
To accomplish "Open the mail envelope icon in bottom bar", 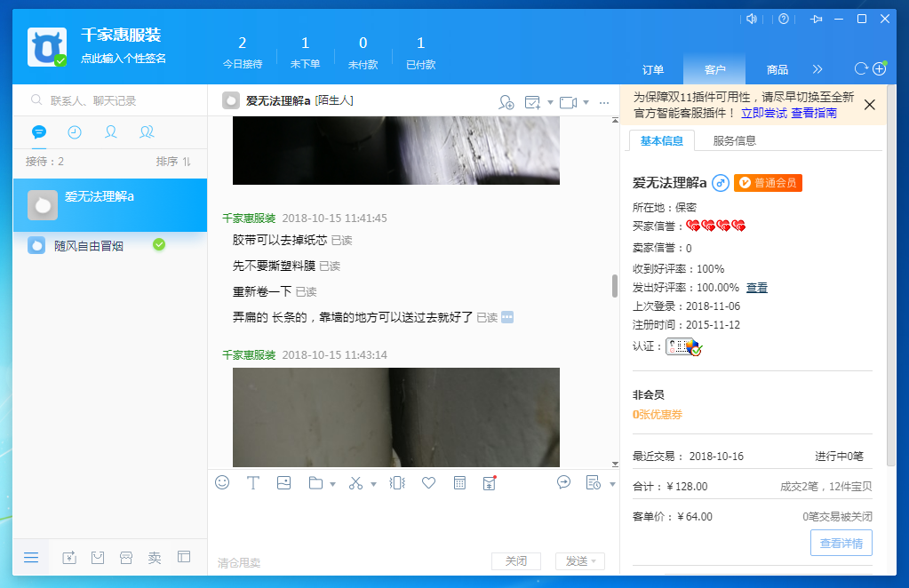I will [x=98, y=557].
